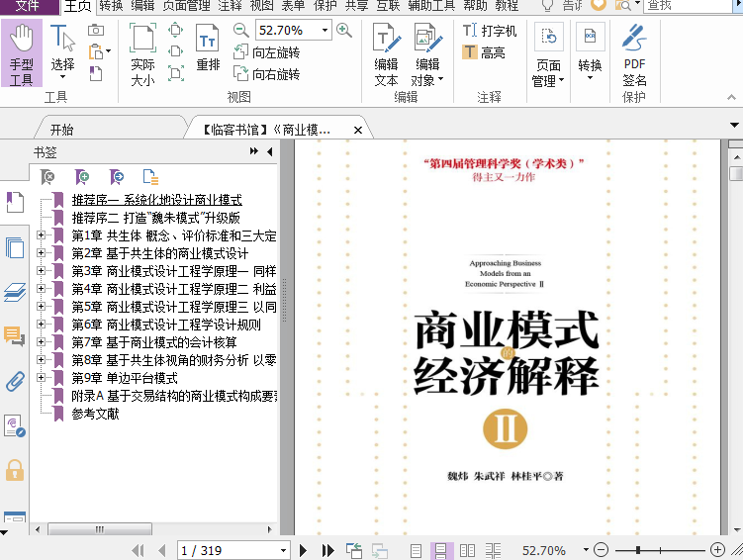Select the Highlight (高亮) tool
This screenshot has height=560, width=743.
point(484,52)
